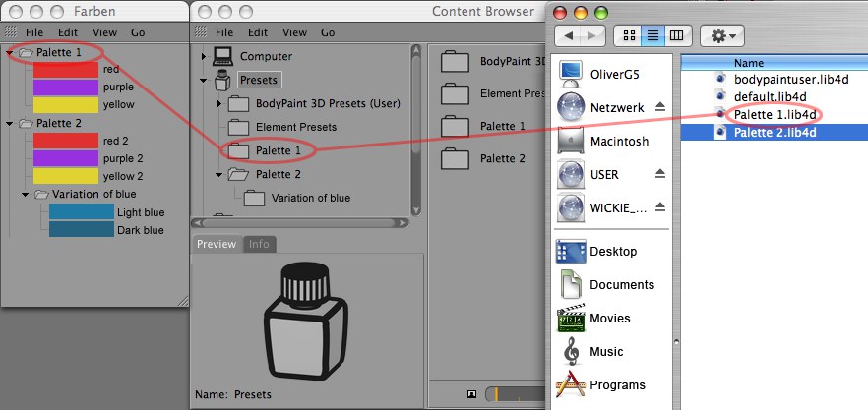This screenshot has height=410, width=868.
Task: Select the OliverG5 computer icon in sidebar
Action: pos(571,72)
